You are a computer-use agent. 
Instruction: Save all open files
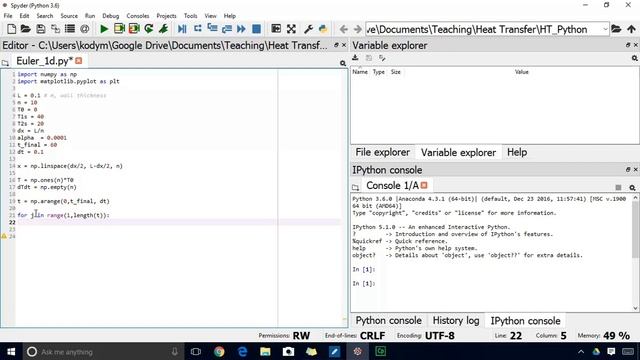tap(55, 29)
